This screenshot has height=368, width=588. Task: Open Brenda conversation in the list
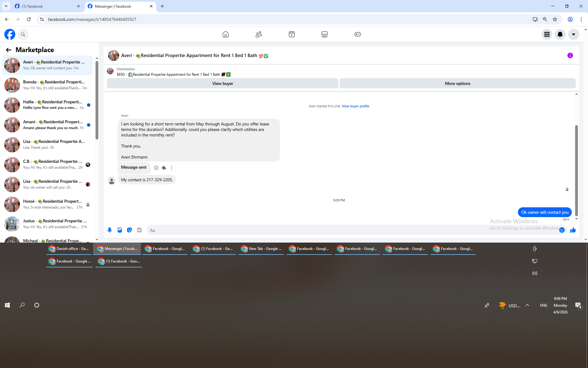pyautogui.click(x=47, y=85)
